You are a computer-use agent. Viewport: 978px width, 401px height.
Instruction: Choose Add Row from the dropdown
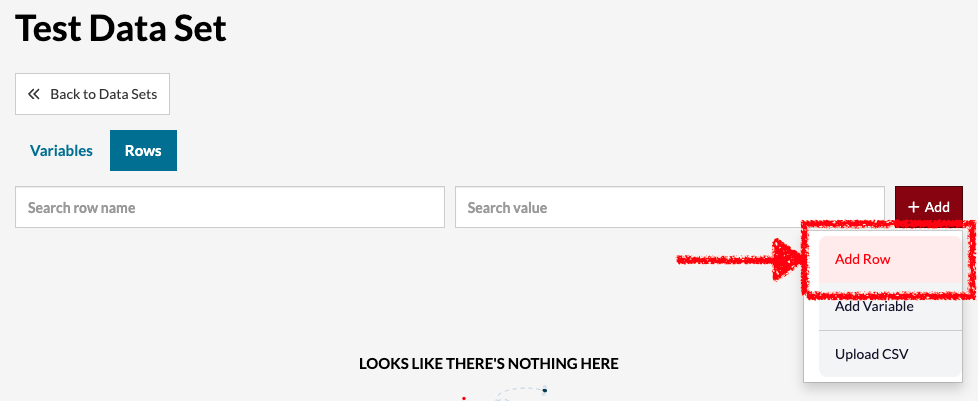coord(890,259)
